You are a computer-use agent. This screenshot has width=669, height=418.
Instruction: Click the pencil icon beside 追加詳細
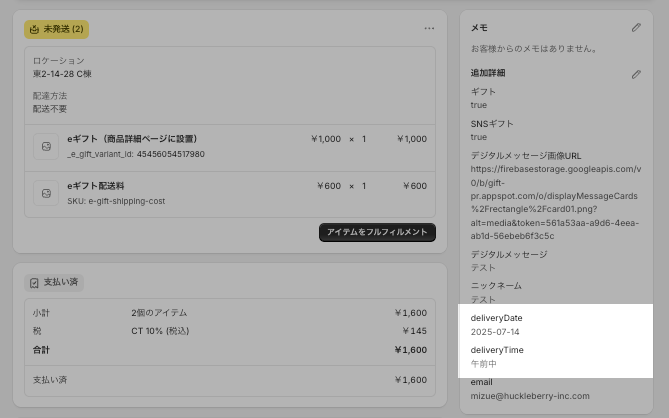[x=636, y=74]
